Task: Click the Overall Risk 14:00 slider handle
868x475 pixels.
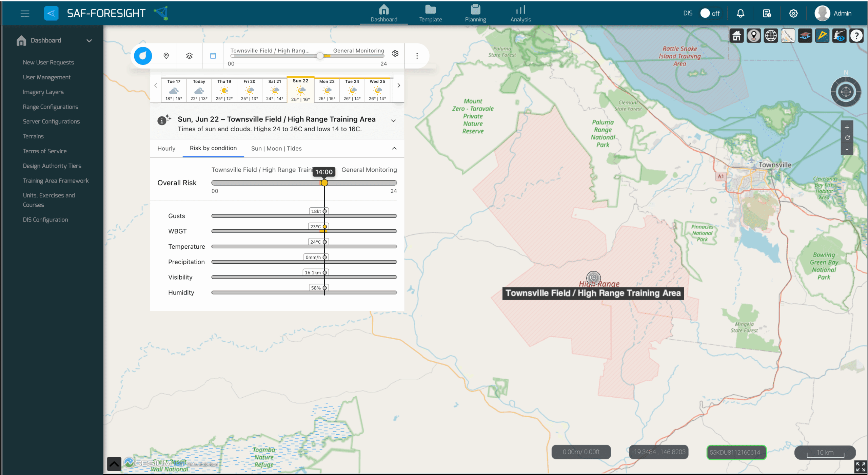Action: coord(324,183)
